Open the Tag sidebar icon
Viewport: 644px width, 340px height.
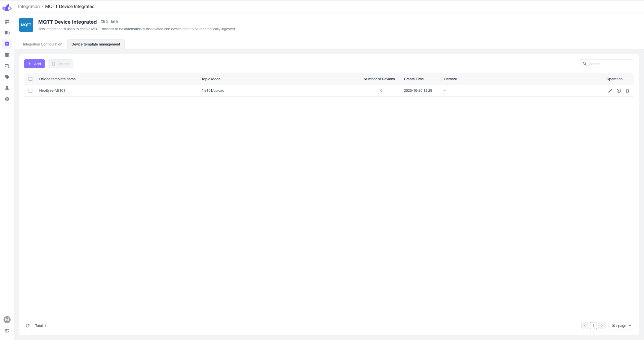click(x=7, y=77)
